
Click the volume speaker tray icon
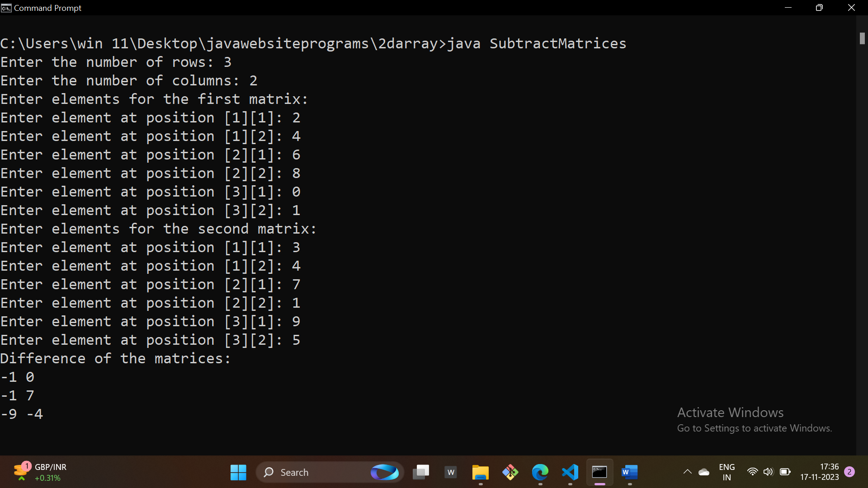click(768, 472)
